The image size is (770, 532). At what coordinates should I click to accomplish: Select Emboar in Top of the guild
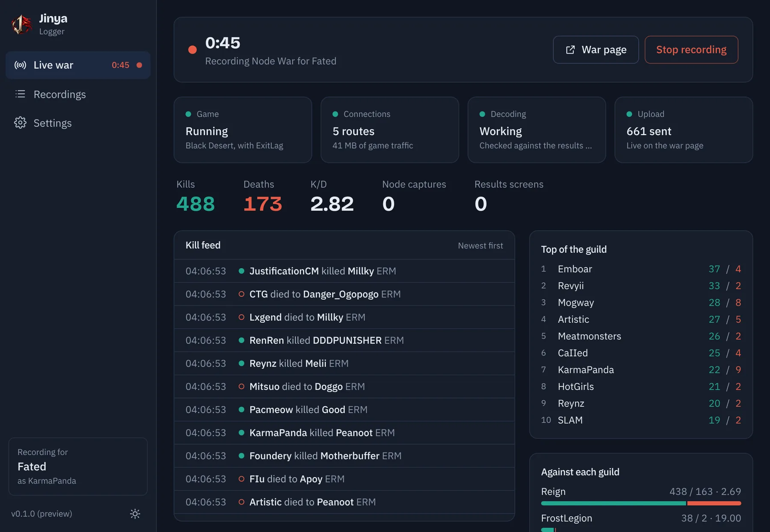[x=641, y=269]
